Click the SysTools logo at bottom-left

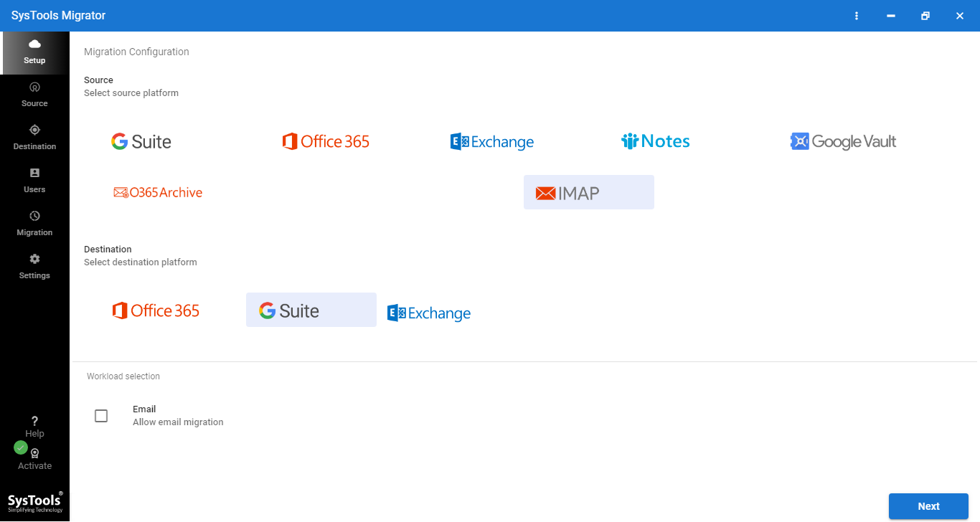(35, 502)
